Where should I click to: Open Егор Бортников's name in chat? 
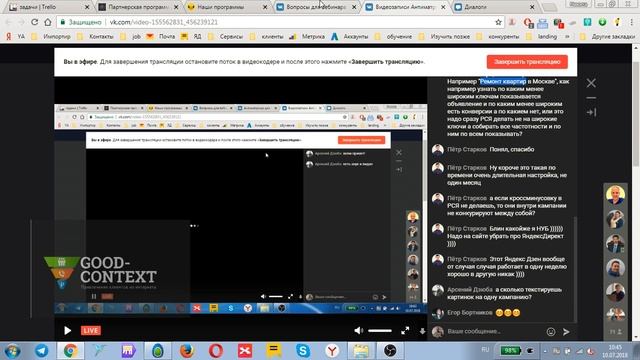coord(469,313)
